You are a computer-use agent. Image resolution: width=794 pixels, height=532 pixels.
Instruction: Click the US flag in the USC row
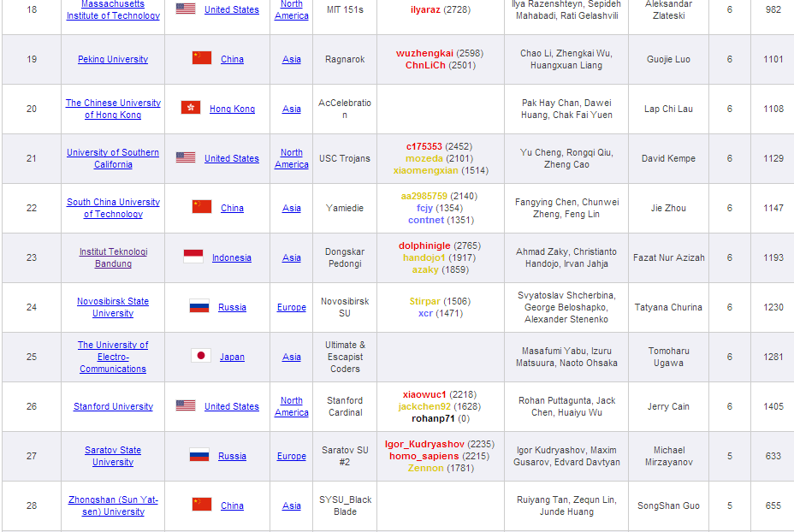coord(186,157)
